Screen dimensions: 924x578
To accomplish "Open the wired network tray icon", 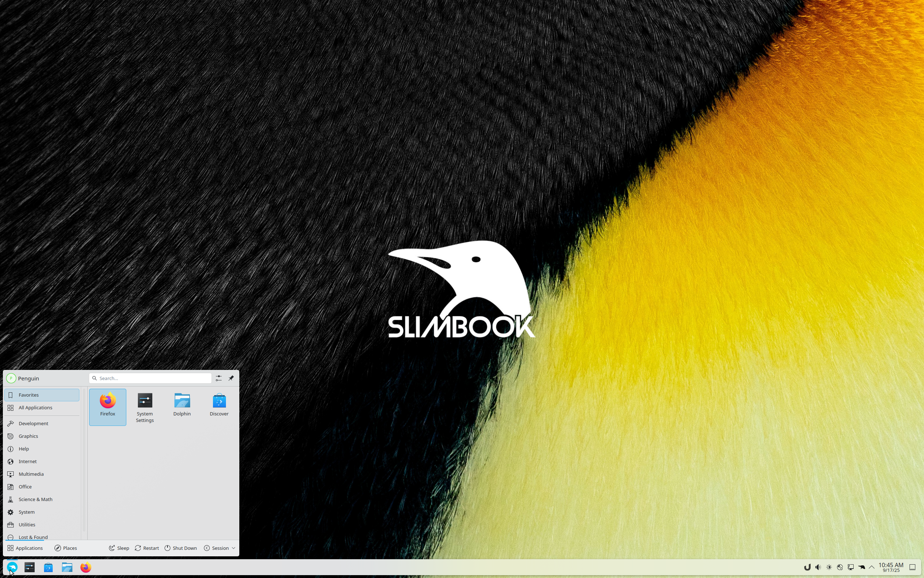I will (851, 567).
